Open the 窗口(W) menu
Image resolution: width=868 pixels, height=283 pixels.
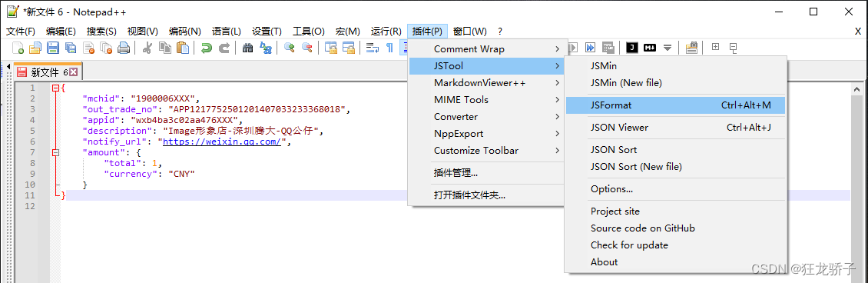tap(470, 31)
